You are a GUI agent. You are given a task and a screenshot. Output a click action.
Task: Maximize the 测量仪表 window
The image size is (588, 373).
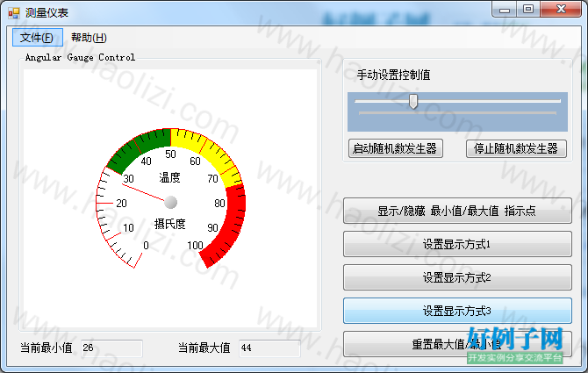(528, 10)
